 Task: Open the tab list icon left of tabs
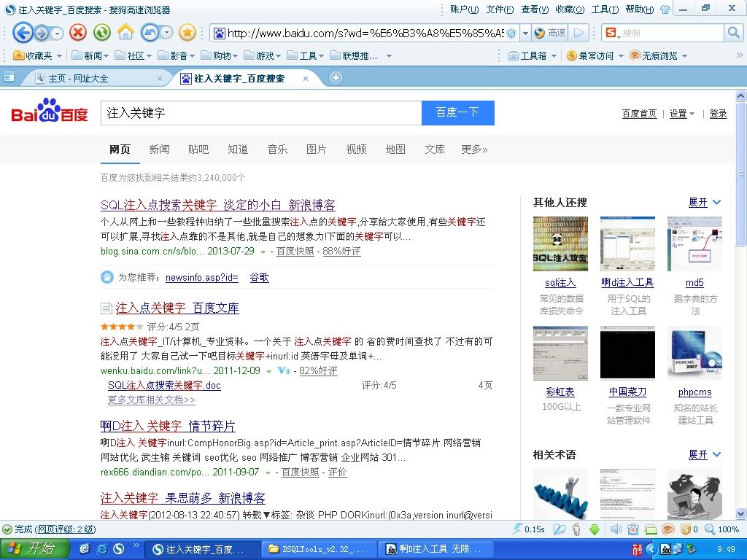click(9, 77)
